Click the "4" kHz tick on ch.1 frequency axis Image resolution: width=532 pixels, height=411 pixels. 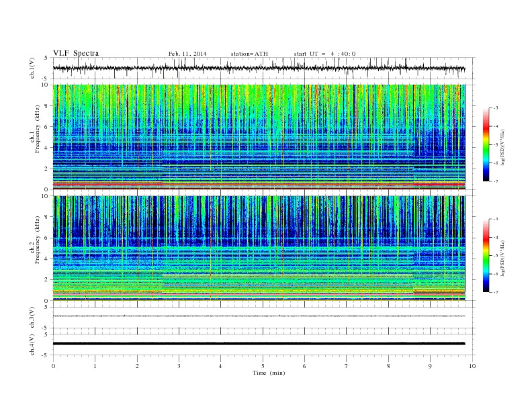pyautogui.click(x=46, y=148)
